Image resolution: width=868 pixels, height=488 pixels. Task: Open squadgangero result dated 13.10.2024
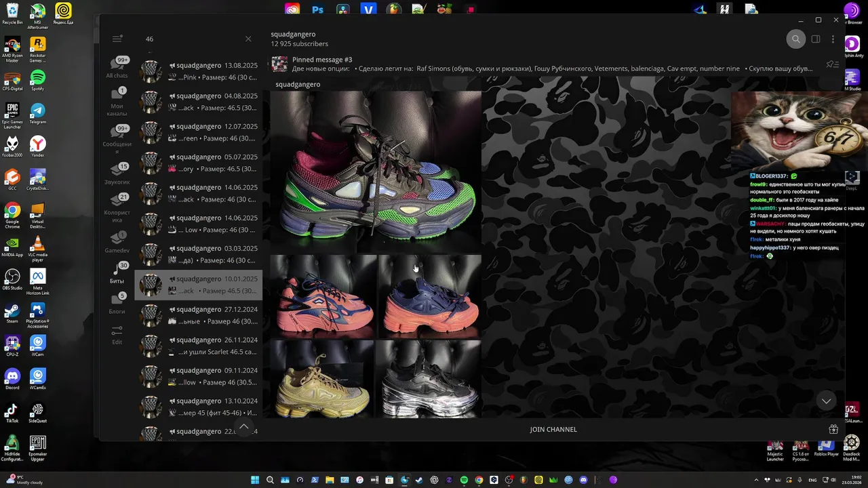[x=198, y=407]
